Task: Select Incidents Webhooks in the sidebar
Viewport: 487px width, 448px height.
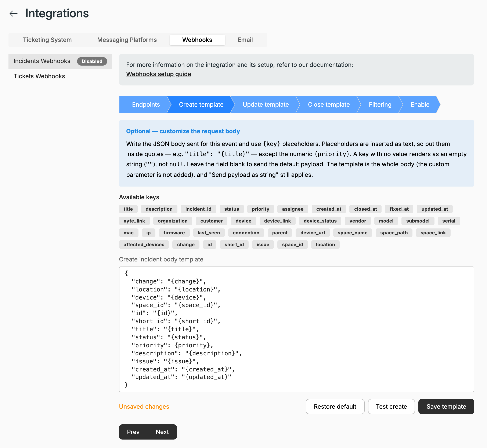Action: click(60, 61)
